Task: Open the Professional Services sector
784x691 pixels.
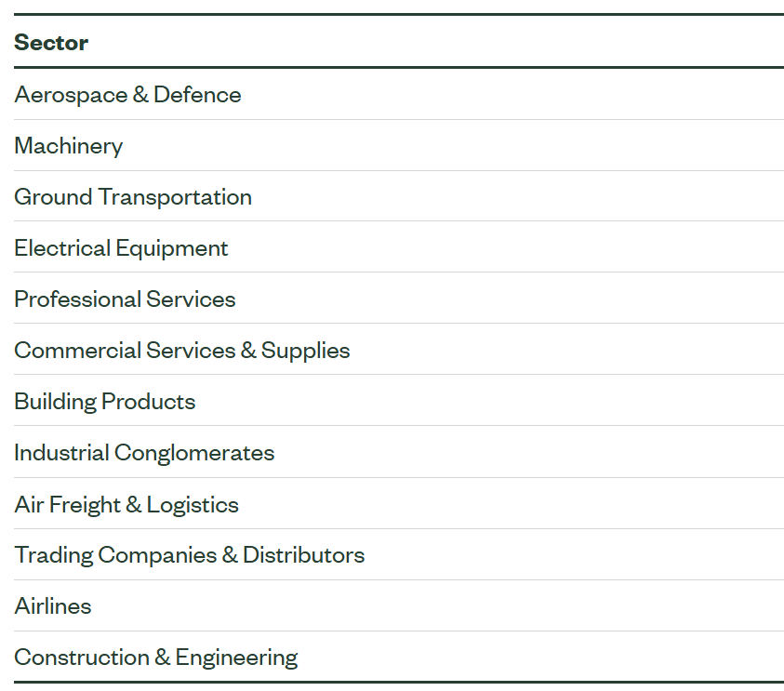Action: [398, 299]
